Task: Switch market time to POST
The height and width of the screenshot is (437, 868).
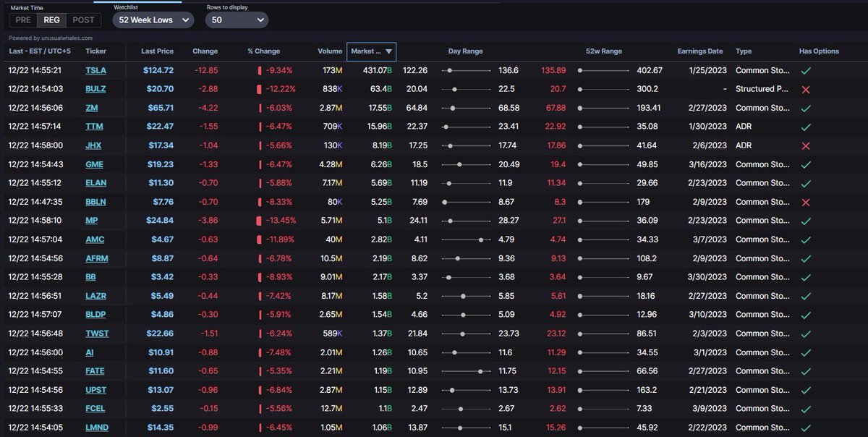Action: coord(84,20)
